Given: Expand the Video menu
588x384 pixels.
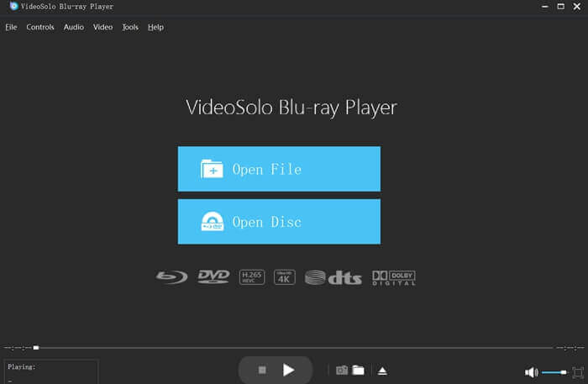Looking at the screenshot, I should pyautogui.click(x=102, y=27).
